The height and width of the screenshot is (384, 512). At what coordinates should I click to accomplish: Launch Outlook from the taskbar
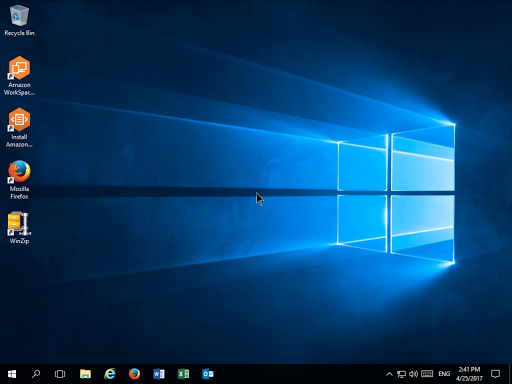208,374
